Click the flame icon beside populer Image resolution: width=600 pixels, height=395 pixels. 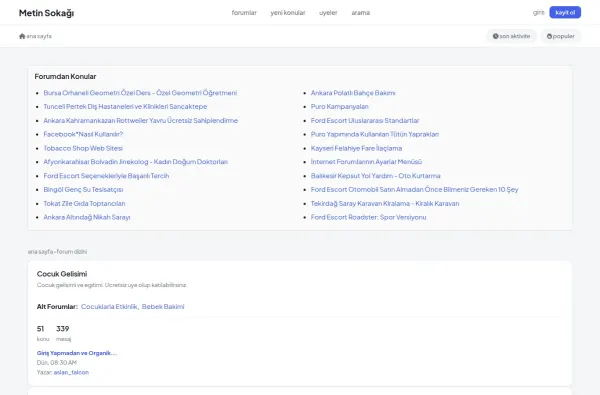549,36
